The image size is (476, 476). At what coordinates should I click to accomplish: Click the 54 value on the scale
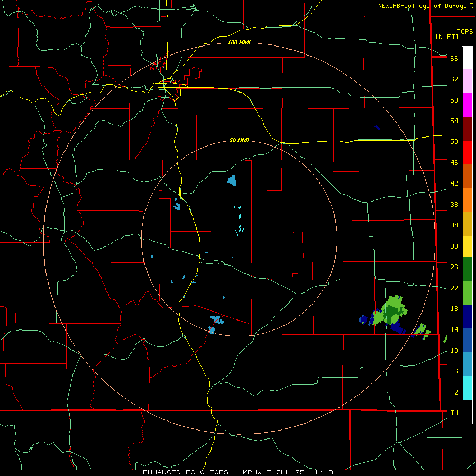[x=454, y=121]
